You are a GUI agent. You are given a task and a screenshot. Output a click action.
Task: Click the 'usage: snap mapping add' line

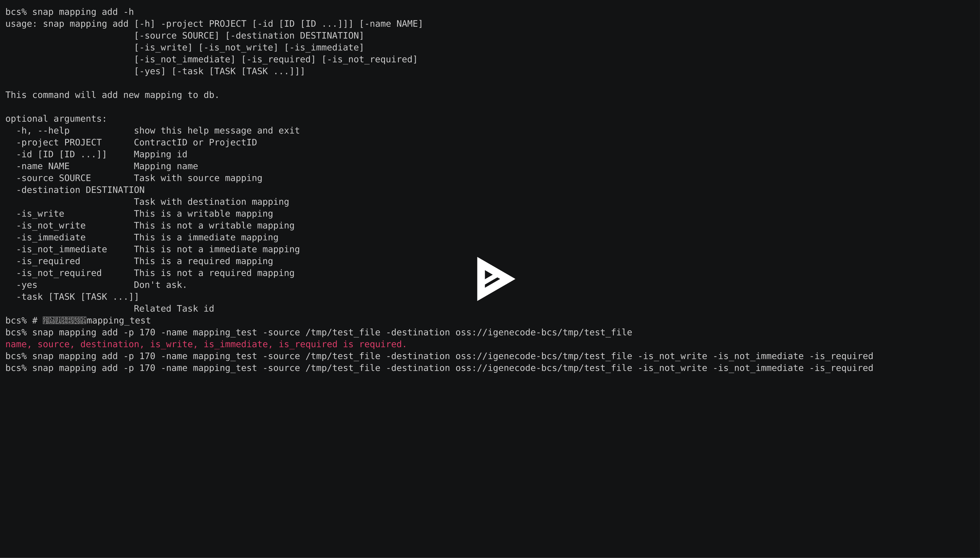pos(214,24)
